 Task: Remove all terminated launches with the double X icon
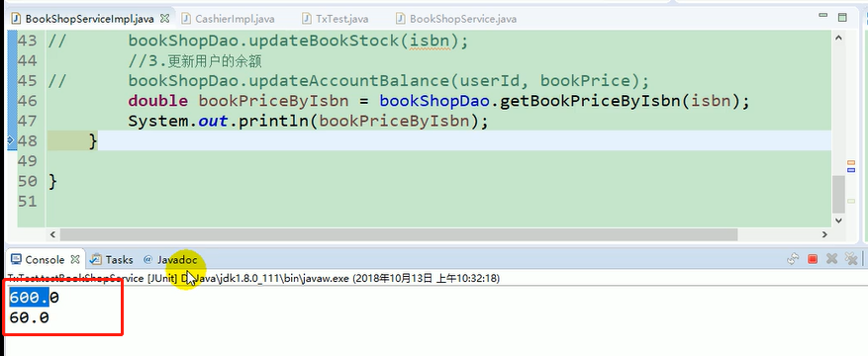point(850,259)
